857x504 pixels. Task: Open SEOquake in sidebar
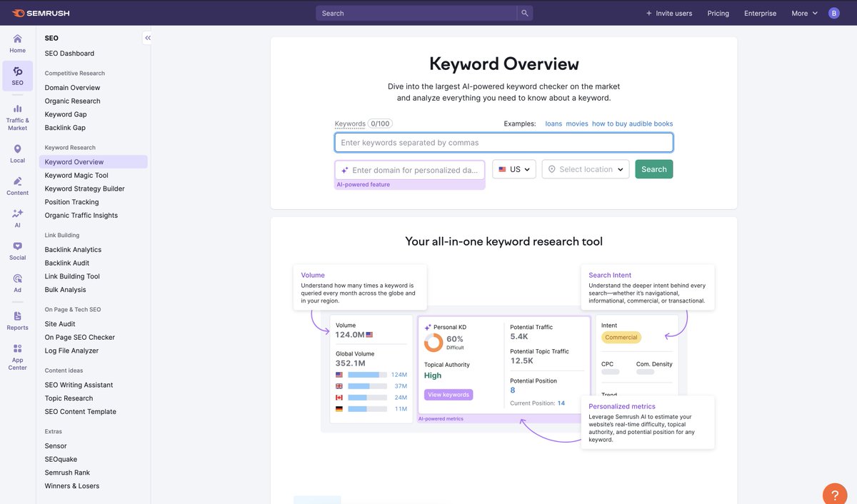(61, 459)
